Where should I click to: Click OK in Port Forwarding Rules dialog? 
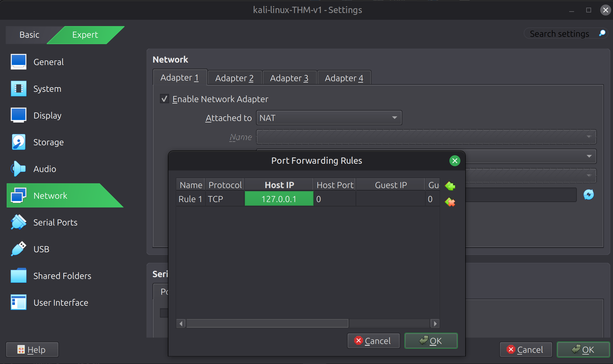pos(431,341)
